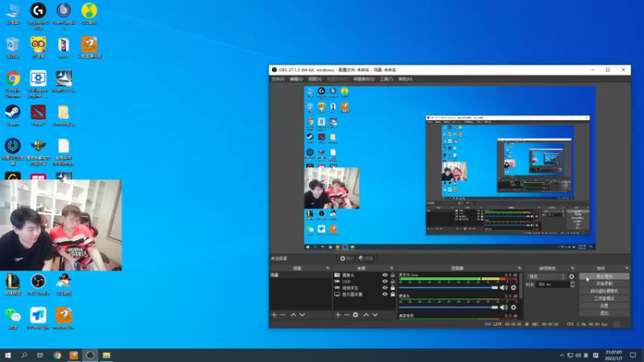Screen dimensions: 644x362
Task: Open the OBS Studio desktop shortcut
Action: 38,285
